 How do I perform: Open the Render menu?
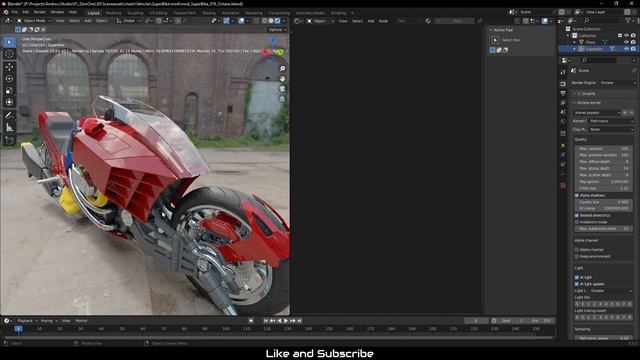click(40, 12)
